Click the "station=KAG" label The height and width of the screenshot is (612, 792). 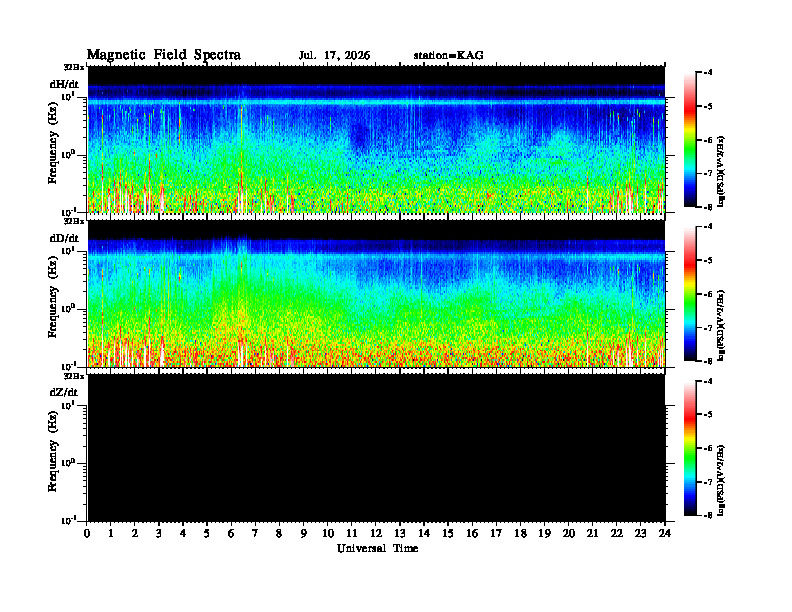click(x=449, y=56)
